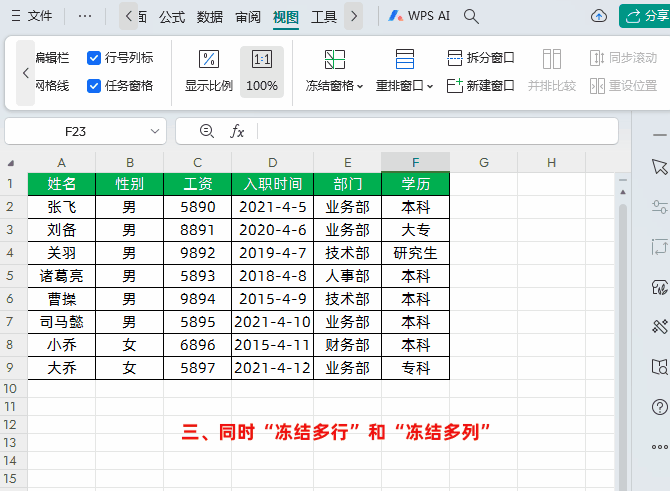Viewport: 670px width, 491px height.
Task: Select column F header
Action: [x=415, y=162]
